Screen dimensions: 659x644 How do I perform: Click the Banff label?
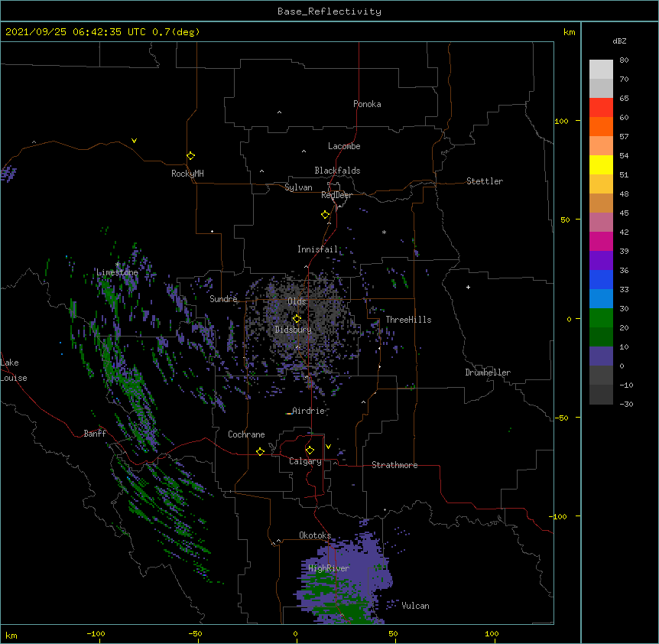pyautogui.click(x=95, y=434)
